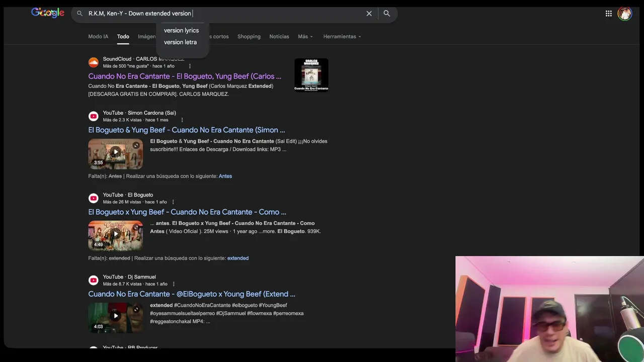Search including the word 'Antes'
The height and width of the screenshot is (362, 644).
click(x=225, y=176)
